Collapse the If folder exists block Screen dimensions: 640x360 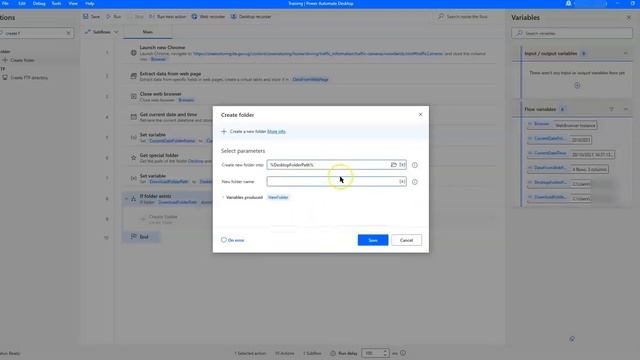pyautogui.click(x=126, y=199)
